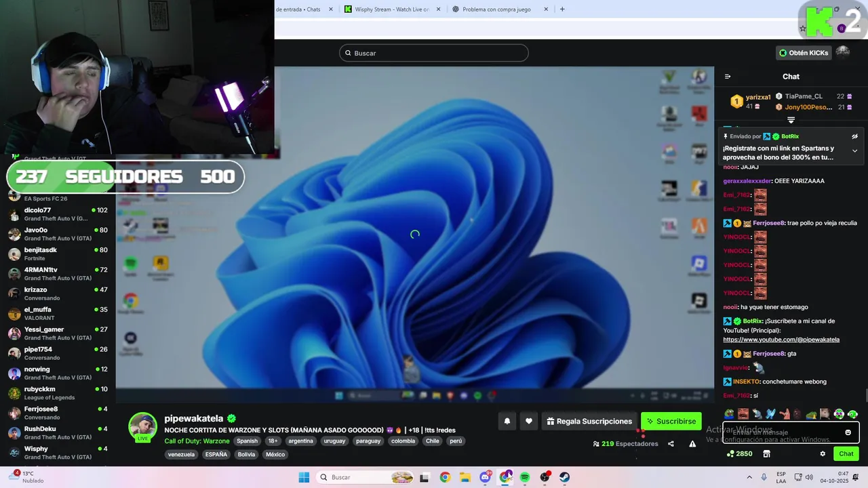Image resolution: width=868 pixels, height=488 pixels.
Task: Open krizazo channel in sidebar
Action: (x=58, y=293)
